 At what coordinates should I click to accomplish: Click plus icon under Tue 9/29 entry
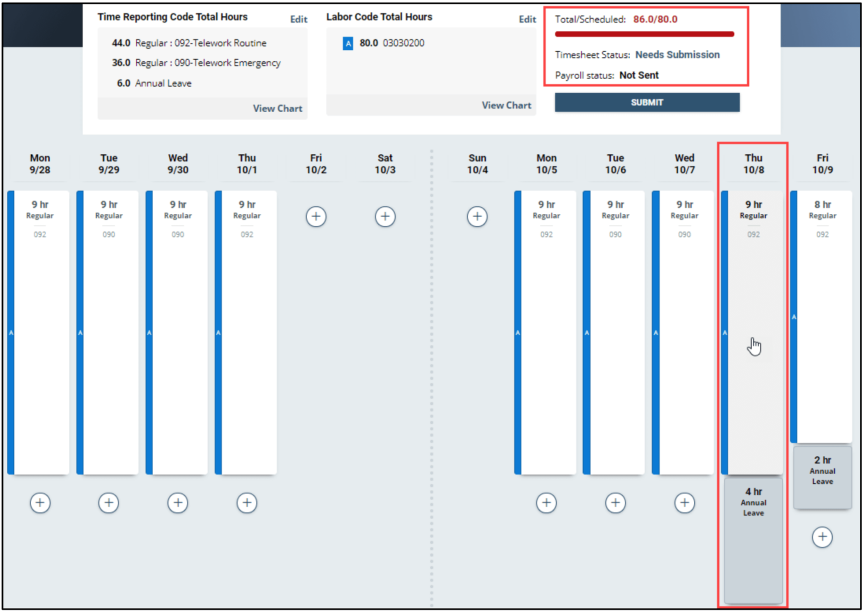coord(109,503)
